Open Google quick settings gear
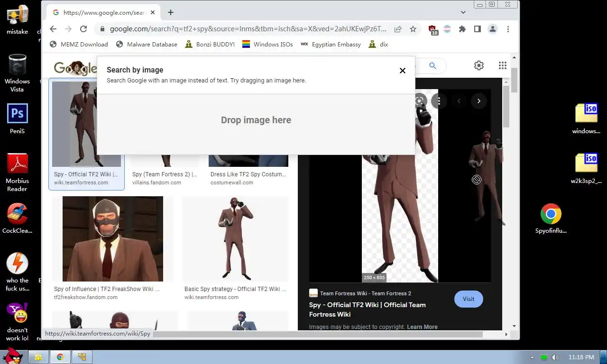 point(479,65)
